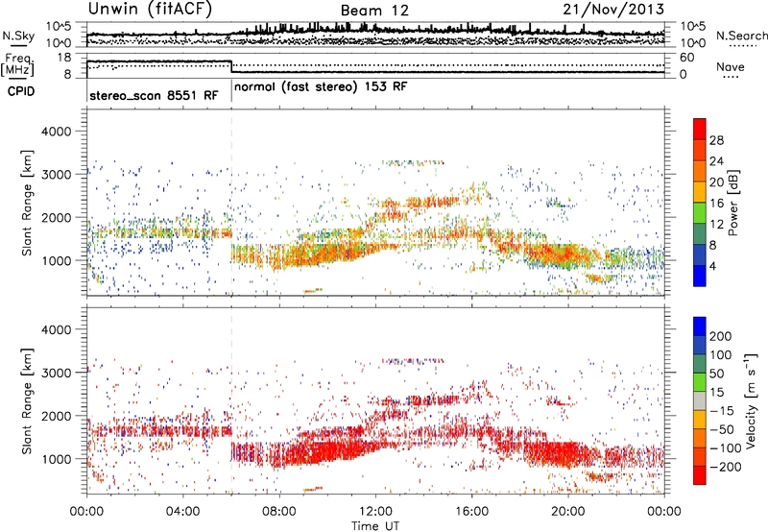
Task: Click "1000" on the velocity panel range axis
Action: click(x=57, y=459)
